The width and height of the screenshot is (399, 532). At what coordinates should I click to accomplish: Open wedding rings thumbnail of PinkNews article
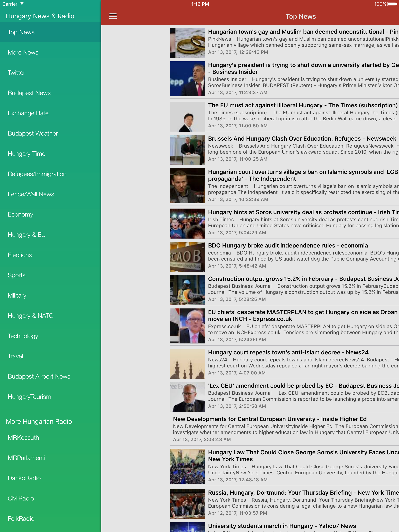pos(187,43)
